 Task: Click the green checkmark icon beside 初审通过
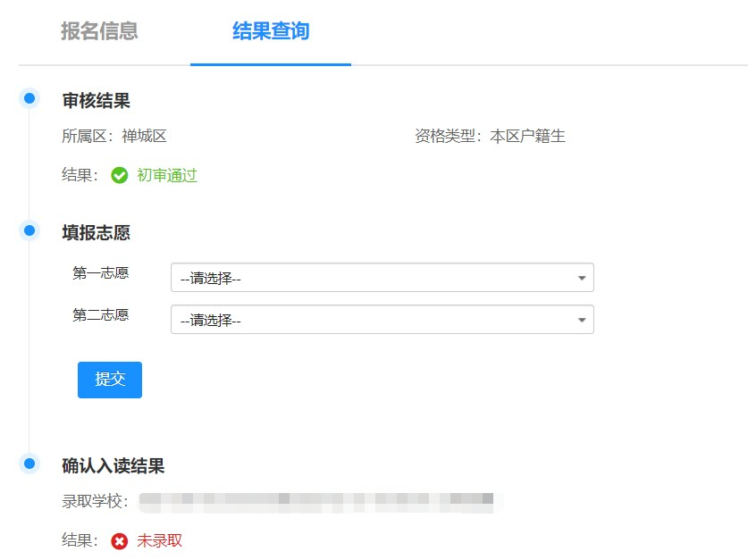[119, 176]
